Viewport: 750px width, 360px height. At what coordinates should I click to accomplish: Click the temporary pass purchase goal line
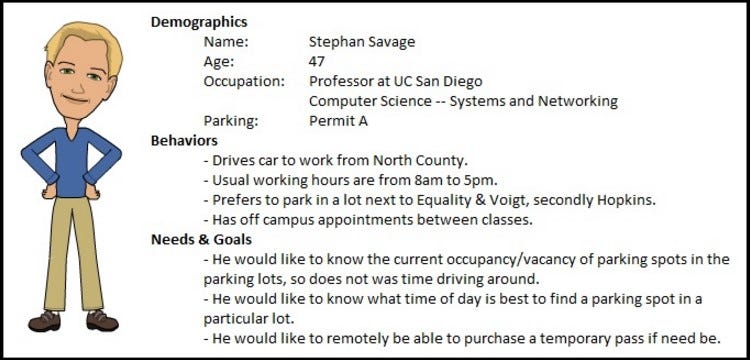[x=462, y=338]
